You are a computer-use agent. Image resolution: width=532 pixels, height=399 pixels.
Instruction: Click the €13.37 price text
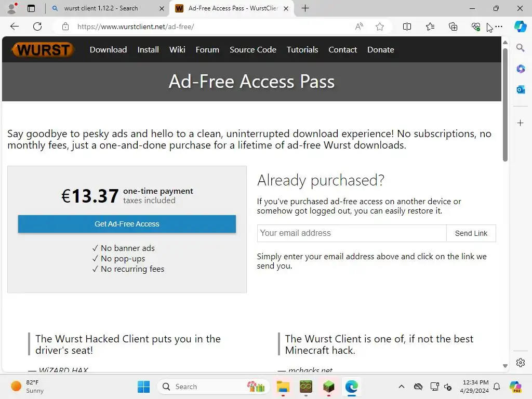click(90, 196)
